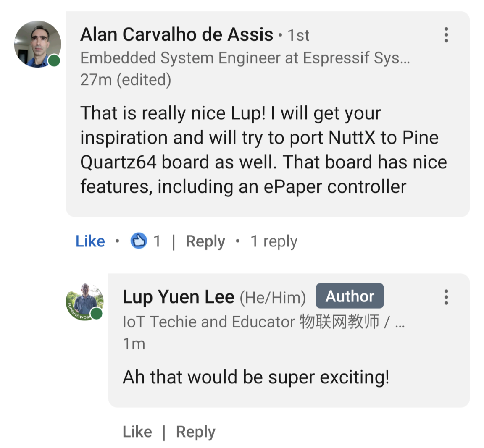Click Alan's headline "Embedded System Engineer at Espressif"
The width and height of the screenshot is (484, 448).
coord(245,58)
